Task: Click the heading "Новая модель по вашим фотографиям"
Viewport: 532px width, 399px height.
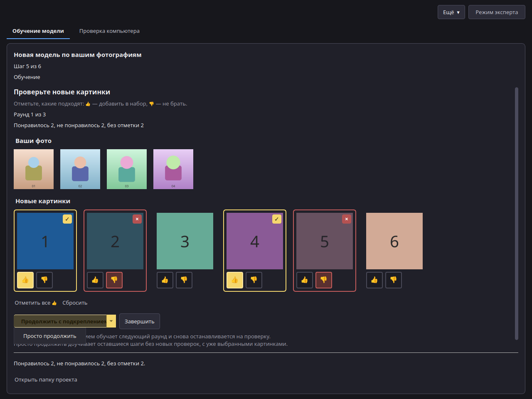Action: pyautogui.click(x=78, y=55)
